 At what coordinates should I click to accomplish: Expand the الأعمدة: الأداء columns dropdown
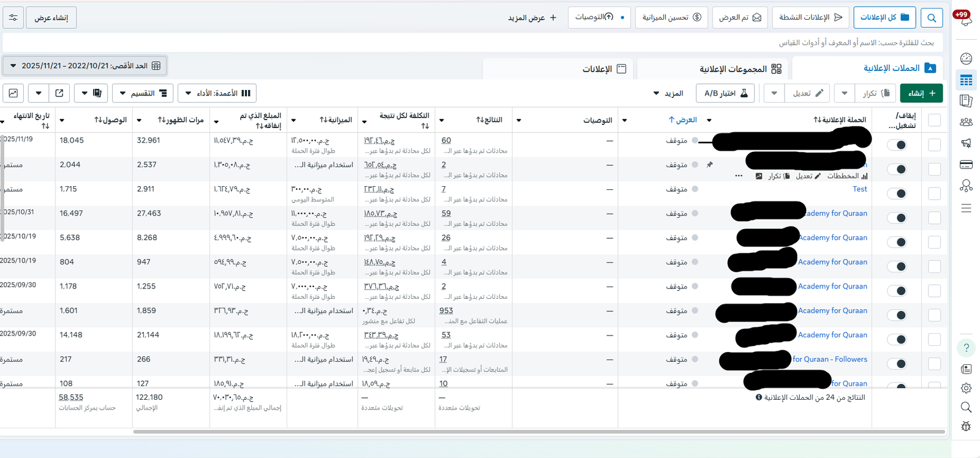pyautogui.click(x=217, y=93)
